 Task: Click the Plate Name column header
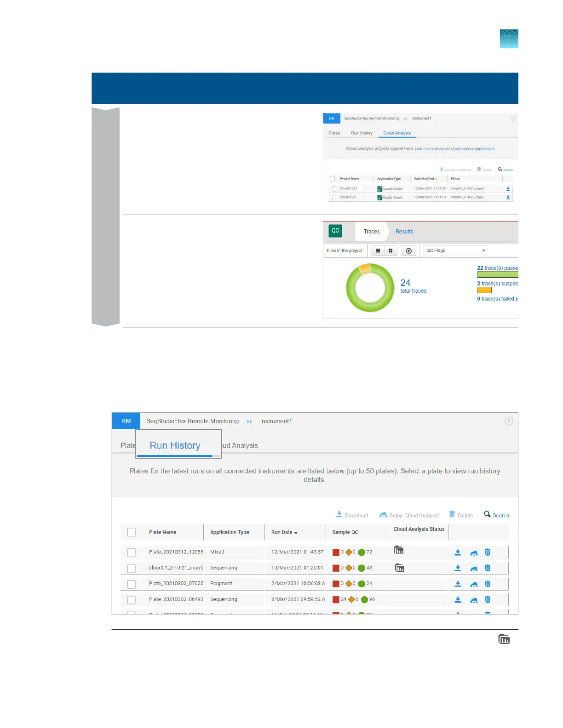point(162,532)
